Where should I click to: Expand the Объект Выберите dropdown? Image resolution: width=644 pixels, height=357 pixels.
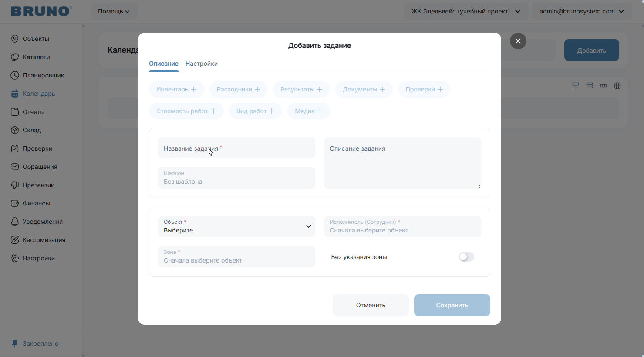(x=236, y=226)
